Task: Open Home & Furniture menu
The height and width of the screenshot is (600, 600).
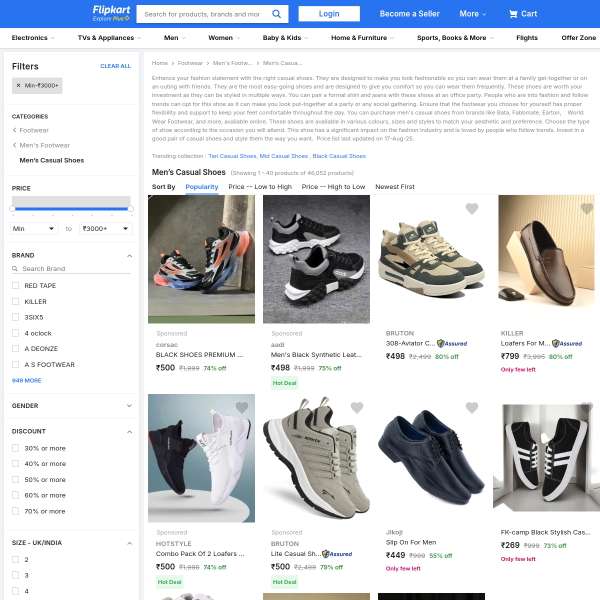Action: point(362,38)
